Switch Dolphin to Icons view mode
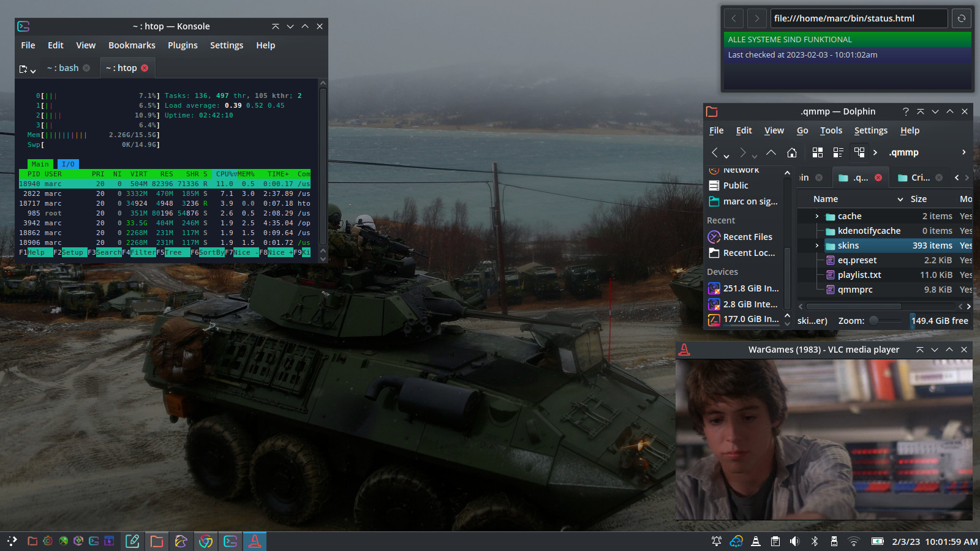 click(818, 152)
